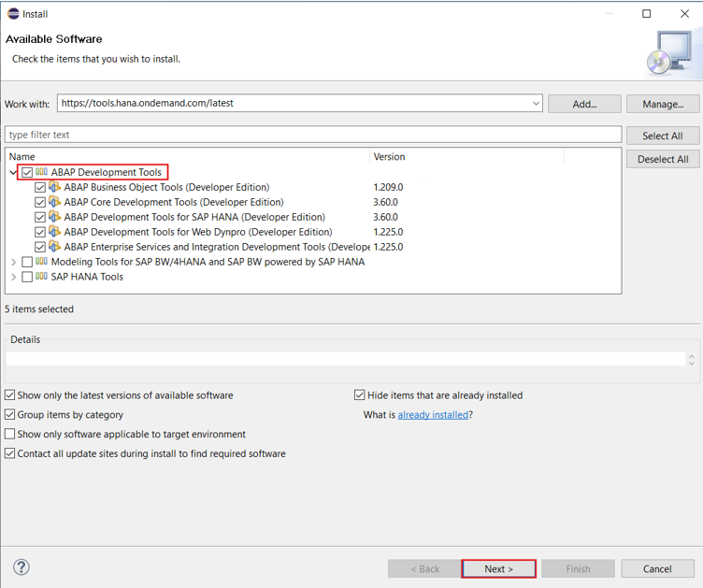Click the Select All button
Image resolution: width=703 pixels, height=588 pixels.
[663, 136]
